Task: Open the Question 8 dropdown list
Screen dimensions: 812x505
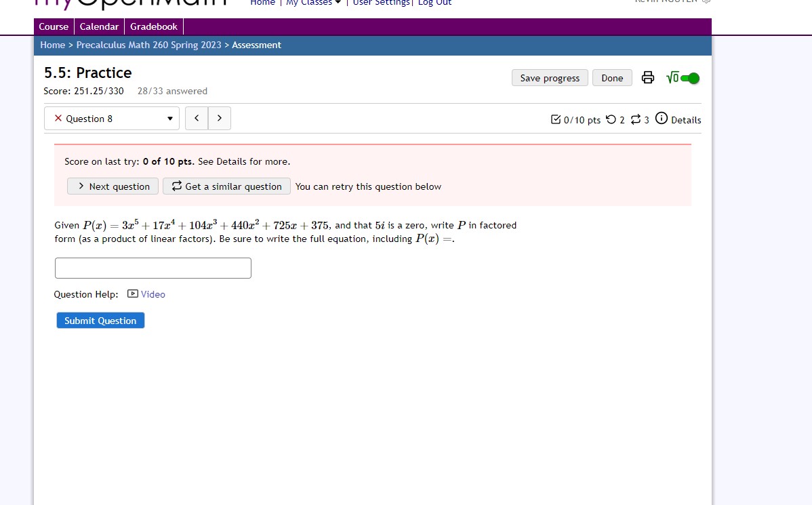Action: (171, 118)
